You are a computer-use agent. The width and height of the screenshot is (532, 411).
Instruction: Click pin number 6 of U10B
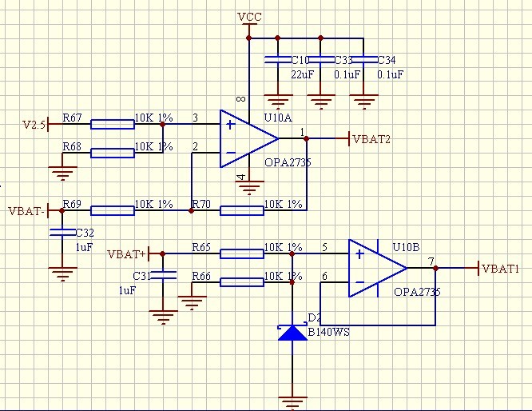324,276
